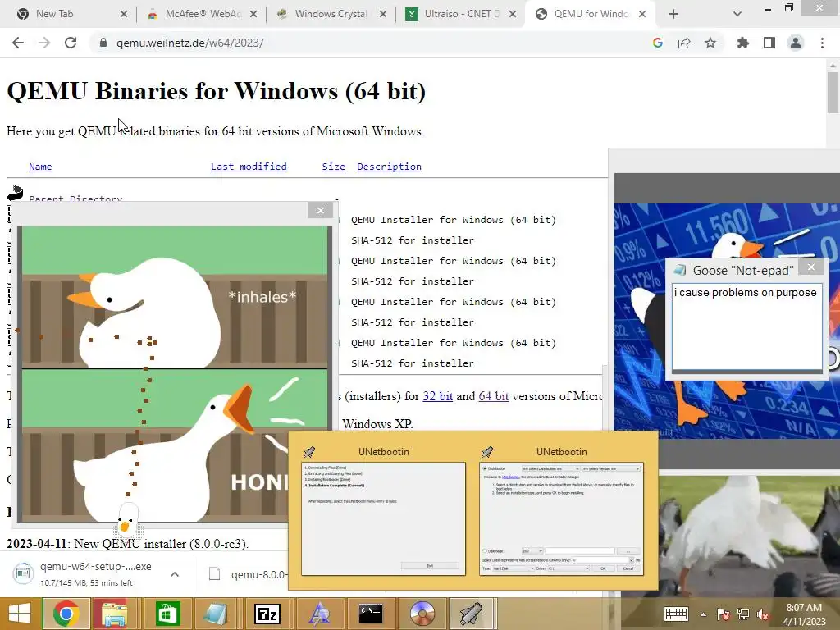Image resolution: width=840 pixels, height=630 pixels.
Task: Click the Windows Start button
Action: tap(20, 614)
